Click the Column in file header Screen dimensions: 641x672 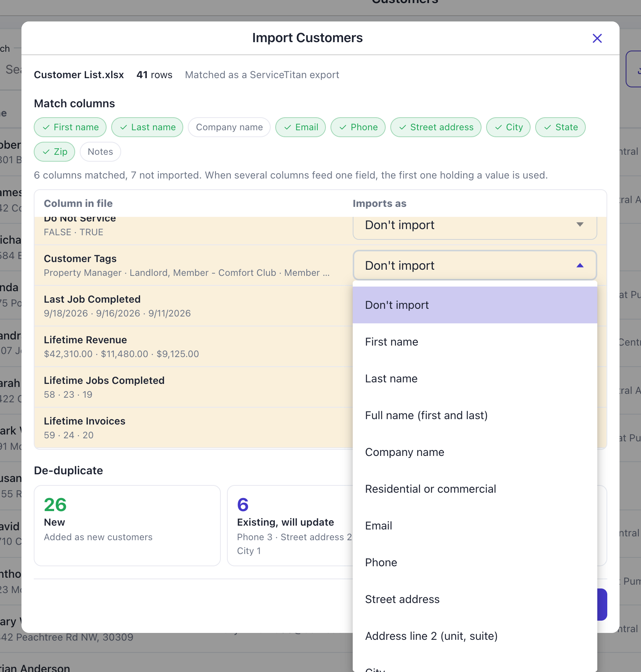pos(78,203)
